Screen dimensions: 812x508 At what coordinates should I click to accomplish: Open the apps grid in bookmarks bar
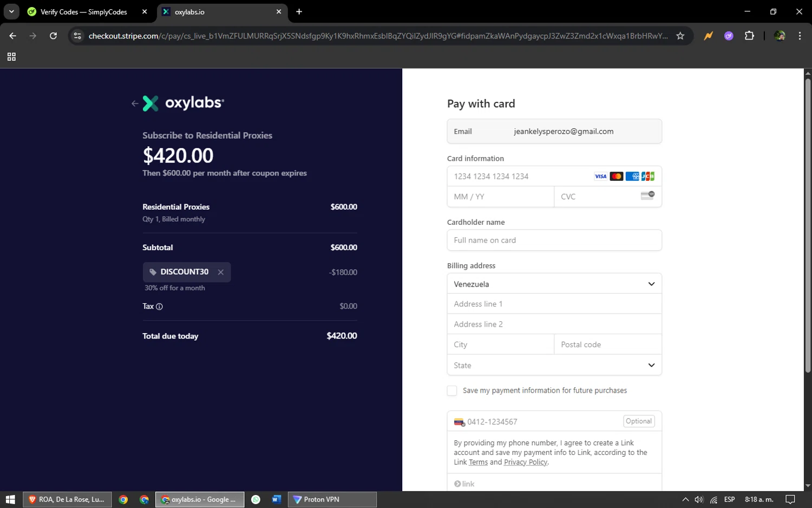[x=11, y=57]
